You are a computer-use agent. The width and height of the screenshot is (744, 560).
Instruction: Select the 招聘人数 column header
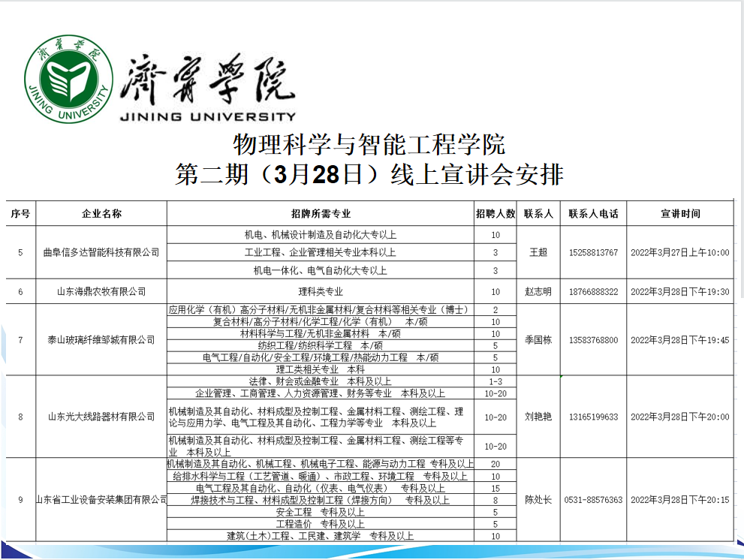(x=495, y=213)
